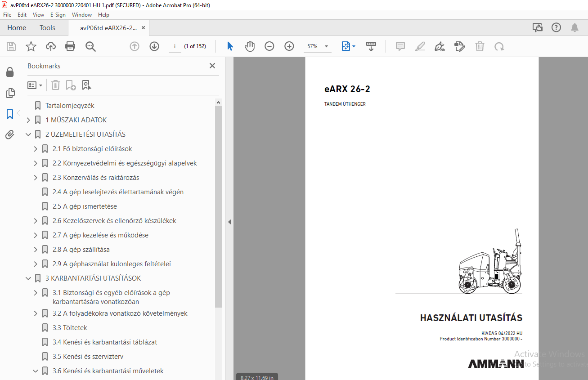
Task: Expand bookmark 1 MŰSZAKI ADATOK
Action: click(x=28, y=120)
